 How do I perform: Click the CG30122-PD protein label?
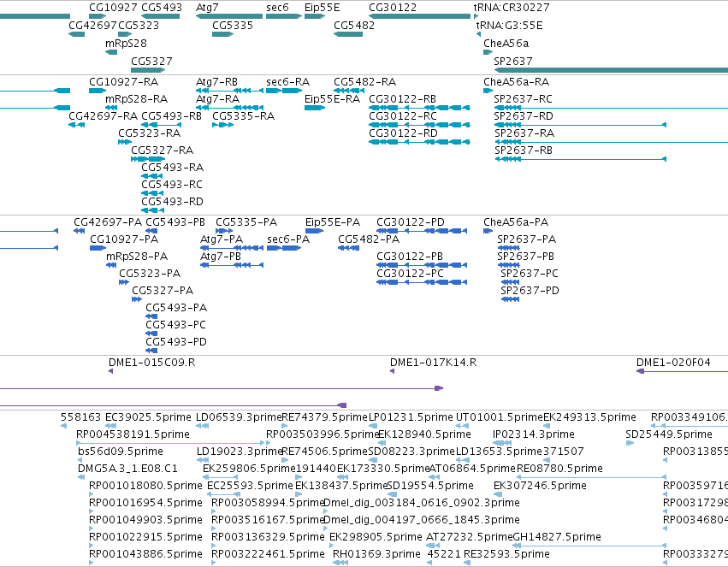click(x=411, y=222)
